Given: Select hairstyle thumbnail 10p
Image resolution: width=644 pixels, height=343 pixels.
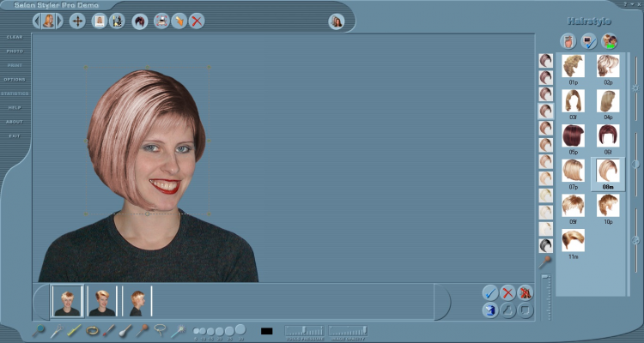Looking at the screenshot, I should coord(608,204).
